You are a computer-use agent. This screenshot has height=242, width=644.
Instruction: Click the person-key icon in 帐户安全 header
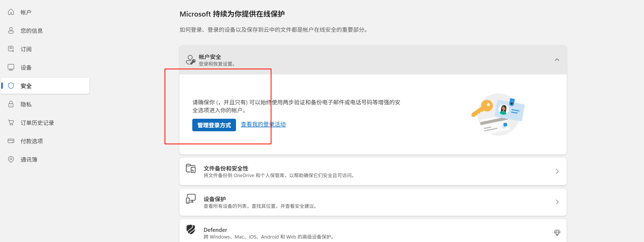[x=191, y=60]
